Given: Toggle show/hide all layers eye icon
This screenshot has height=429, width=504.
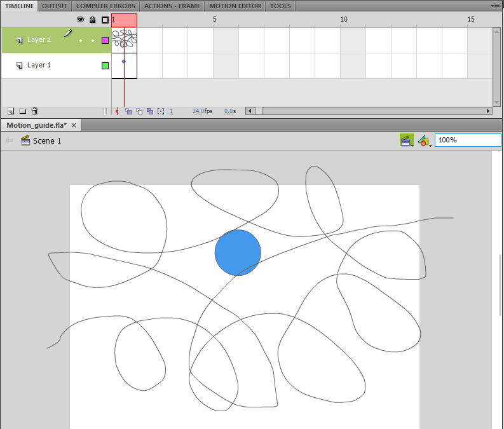Looking at the screenshot, I should coord(80,20).
